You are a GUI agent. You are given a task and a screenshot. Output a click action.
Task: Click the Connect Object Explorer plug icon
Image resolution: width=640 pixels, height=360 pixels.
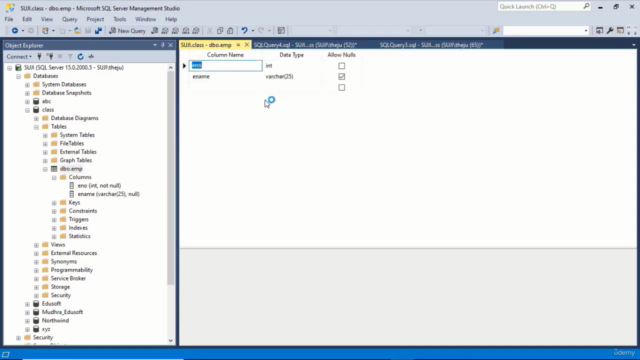(x=39, y=56)
